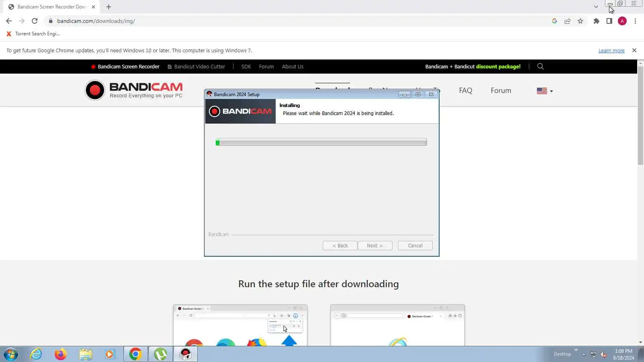
Task: Click Next button in setup dialog
Action: point(375,245)
